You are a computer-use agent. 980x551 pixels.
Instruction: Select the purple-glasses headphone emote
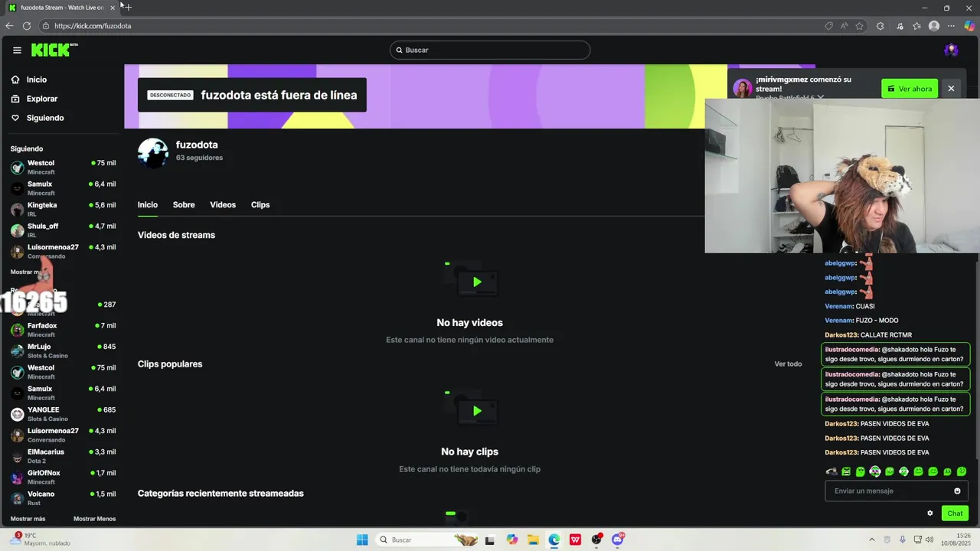tap(875, 471)
